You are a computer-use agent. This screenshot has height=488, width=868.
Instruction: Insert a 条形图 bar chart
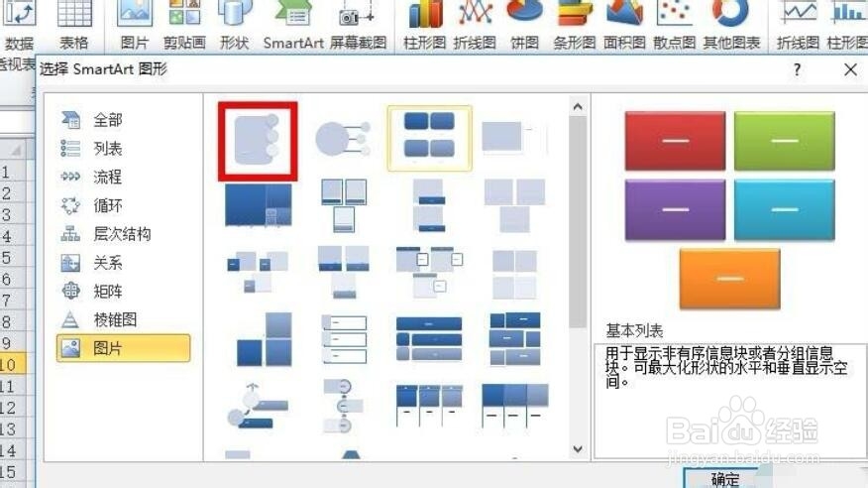click(x=574, y=25)
